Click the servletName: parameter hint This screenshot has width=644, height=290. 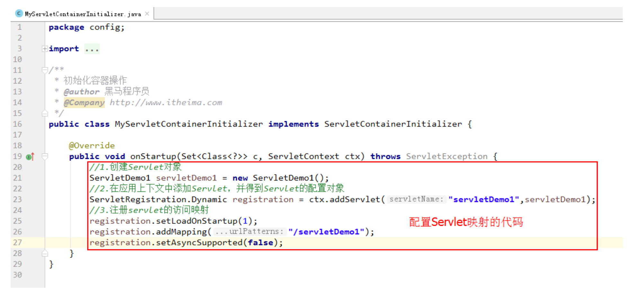pyautogui.click(x=416, y=199)
